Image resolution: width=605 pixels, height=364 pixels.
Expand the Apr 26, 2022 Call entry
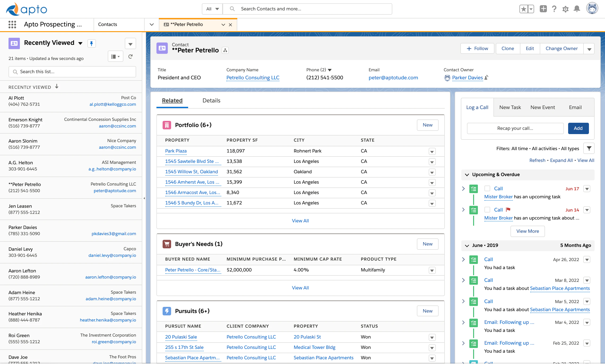coord(463,259)
